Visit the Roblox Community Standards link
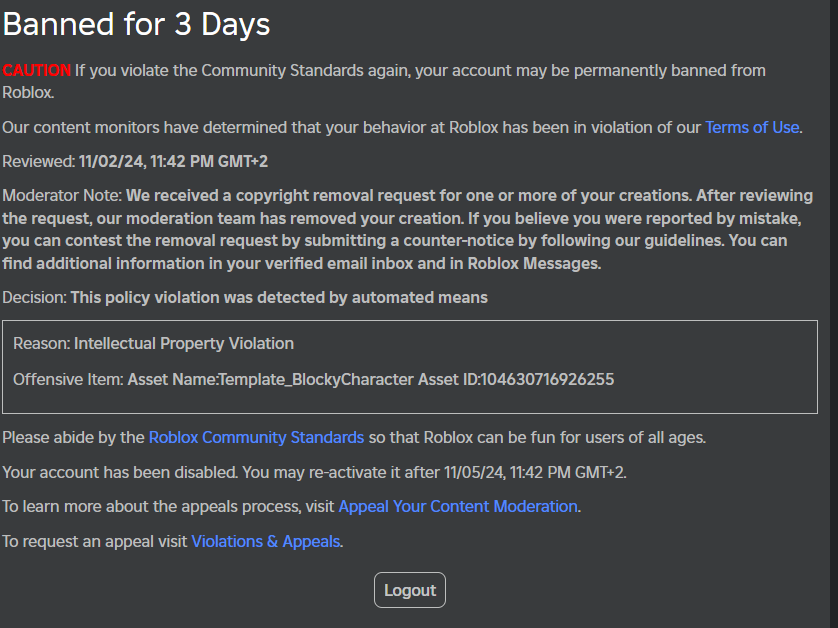This screenshot has width=838, height=628. 256,437
